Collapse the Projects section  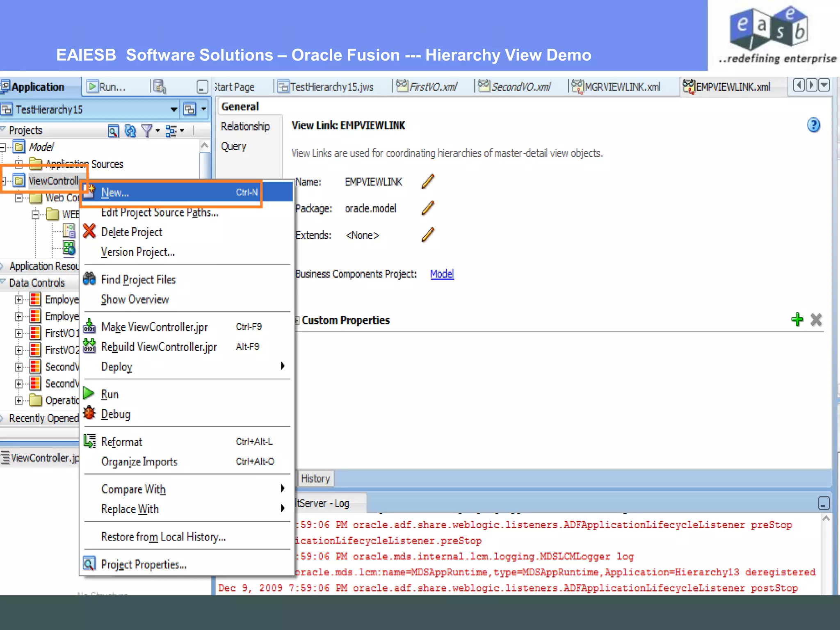3,130
